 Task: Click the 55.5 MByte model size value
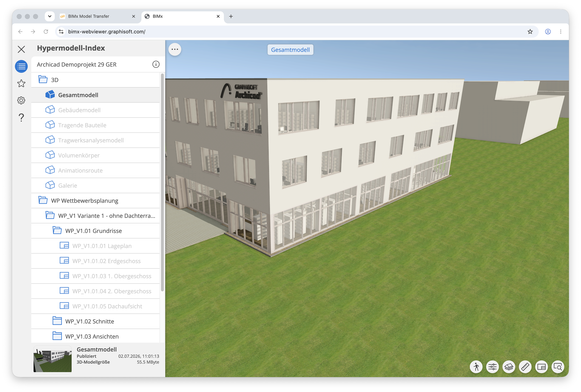coord(148,362)
